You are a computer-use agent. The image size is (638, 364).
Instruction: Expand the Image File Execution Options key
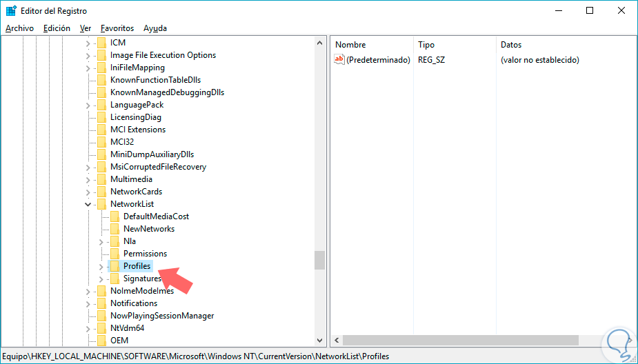[88, 56]
